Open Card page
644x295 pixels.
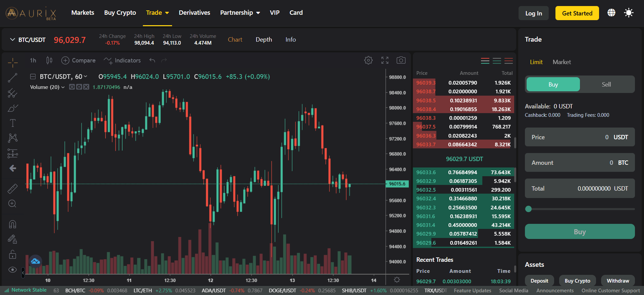(296, 13)
